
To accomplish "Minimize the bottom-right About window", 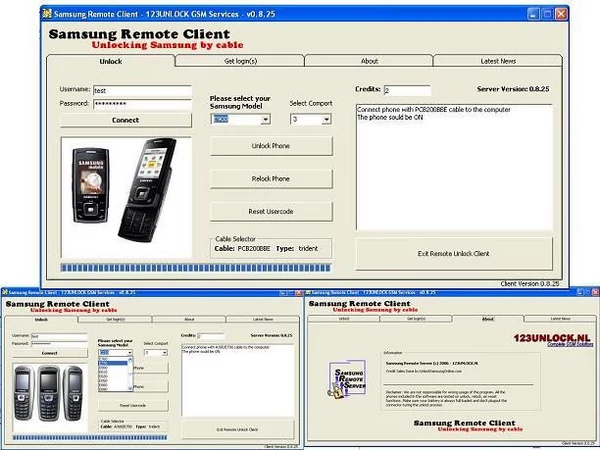I will (580, 292).
